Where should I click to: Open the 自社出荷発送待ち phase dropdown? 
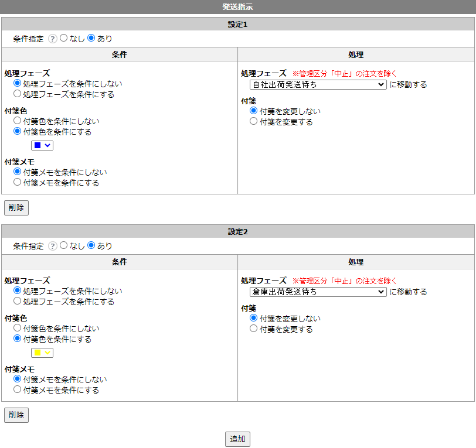[x=318, y=85]
